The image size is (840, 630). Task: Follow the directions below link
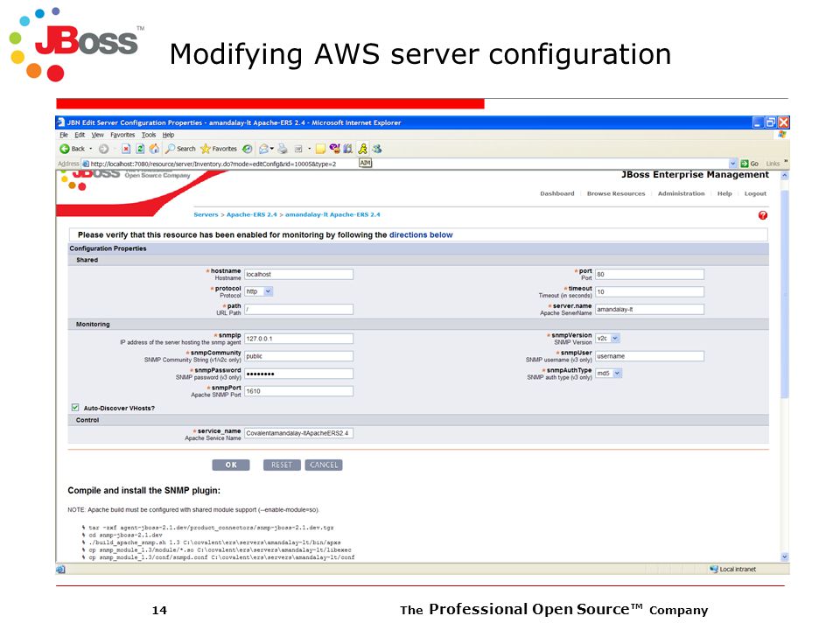point(421,234)
